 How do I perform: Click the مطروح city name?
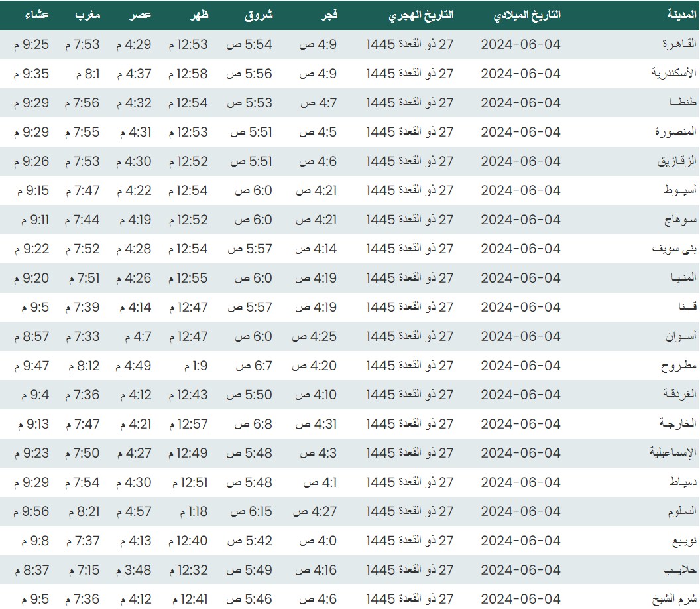point(679,366)
